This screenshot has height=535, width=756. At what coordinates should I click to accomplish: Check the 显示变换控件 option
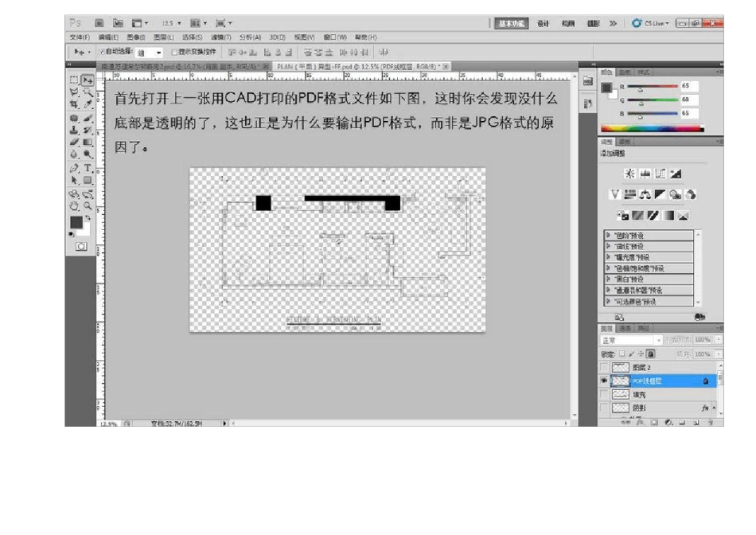pyautogui.click(x=174, y=52)
